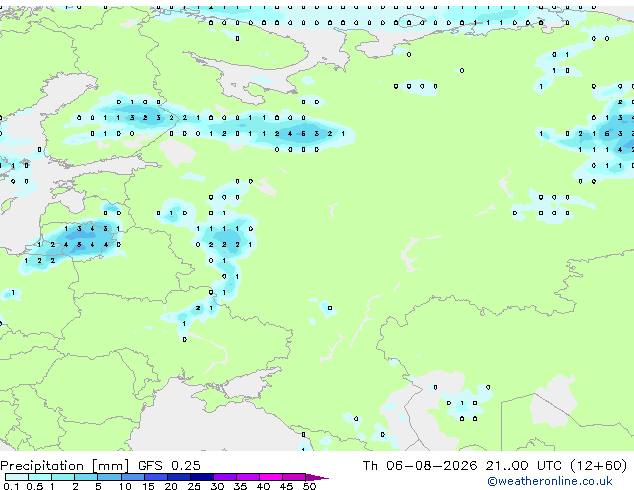The image size is (634, 490).
Task: Choose the 30–35 mm purple legend swatch
Action: 224,477
